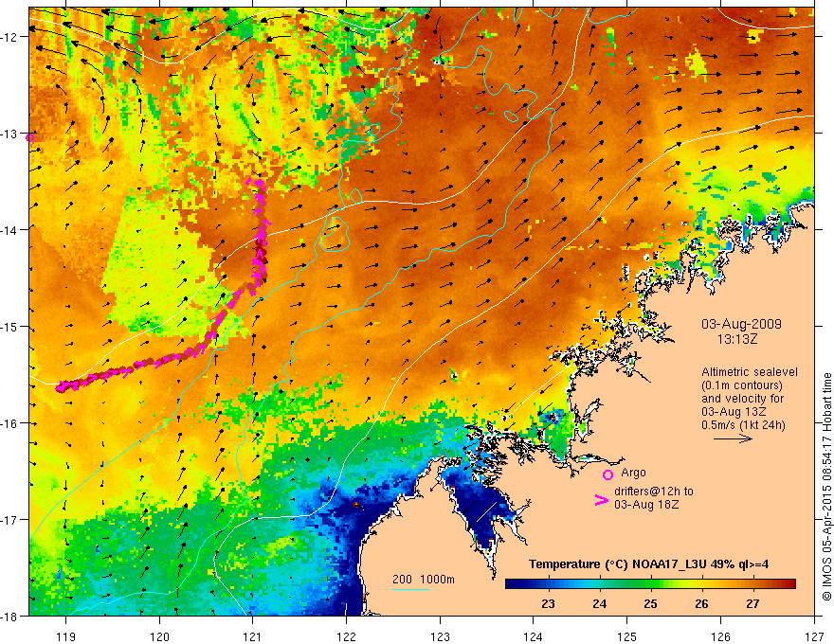The height and width of the screenshot is (644, 834).
Task: Click the temperature colorbar at 25 degrees
Action: (x=650, y=584)
